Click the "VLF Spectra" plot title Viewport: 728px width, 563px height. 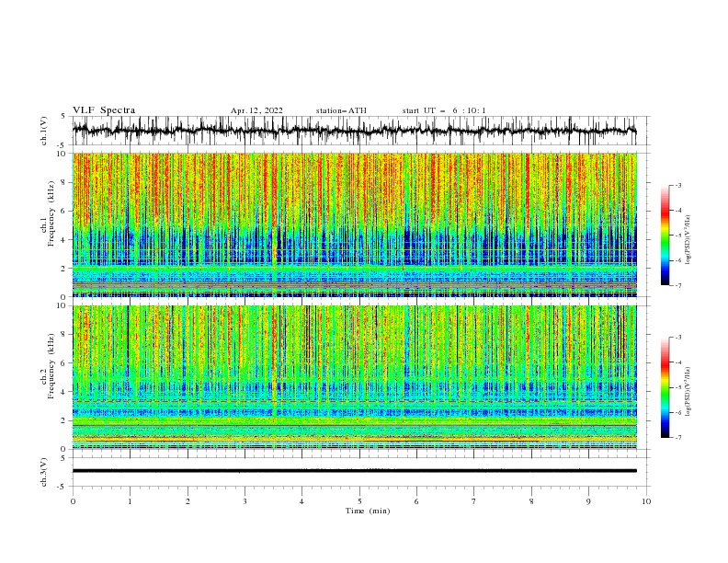[104, 110]
